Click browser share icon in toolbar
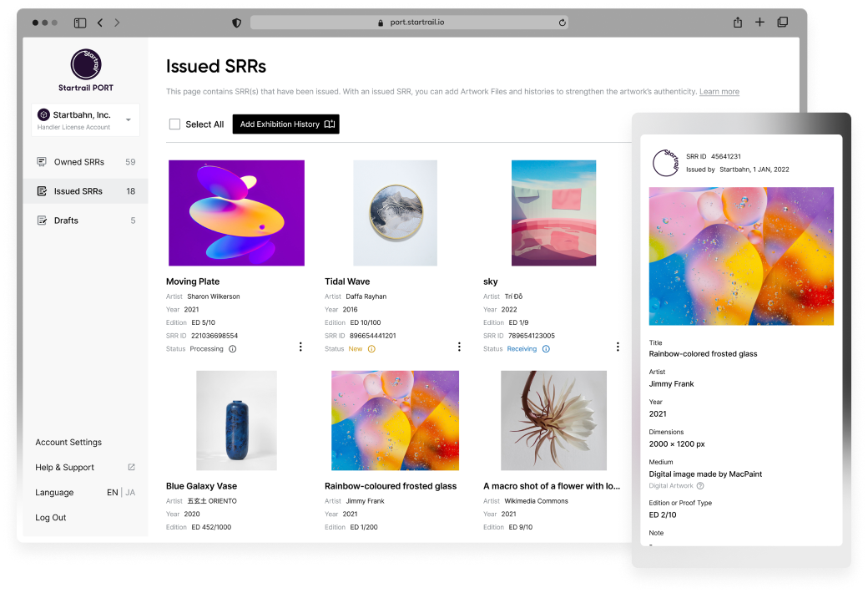 pyautogui.click(x=738, y=23)
